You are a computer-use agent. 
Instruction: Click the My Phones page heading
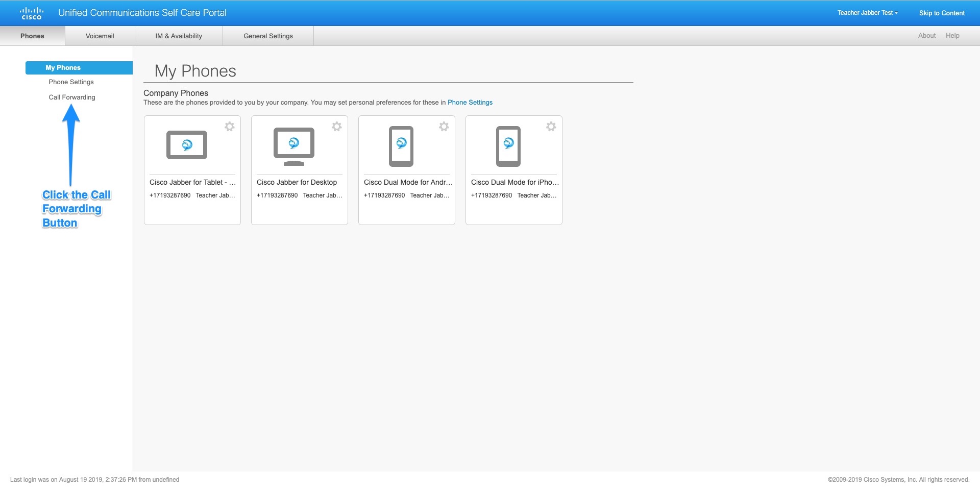[x=195, y=71]
